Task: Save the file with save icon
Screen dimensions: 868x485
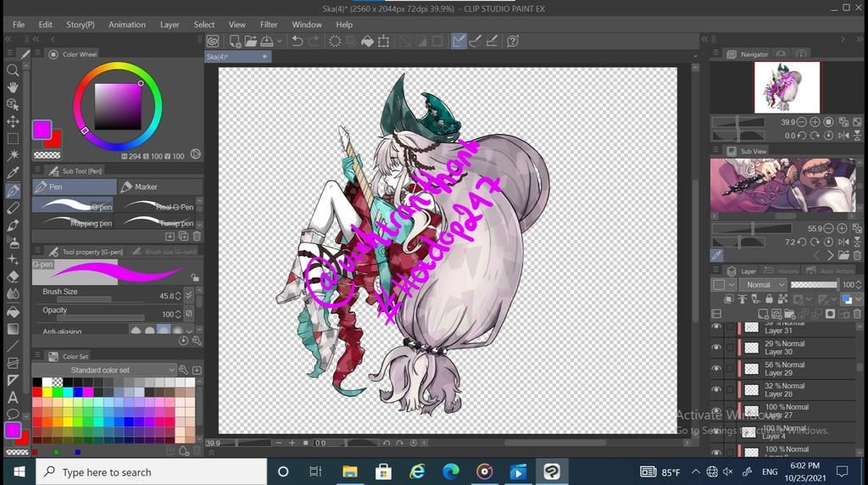Action: click(267, 41)
